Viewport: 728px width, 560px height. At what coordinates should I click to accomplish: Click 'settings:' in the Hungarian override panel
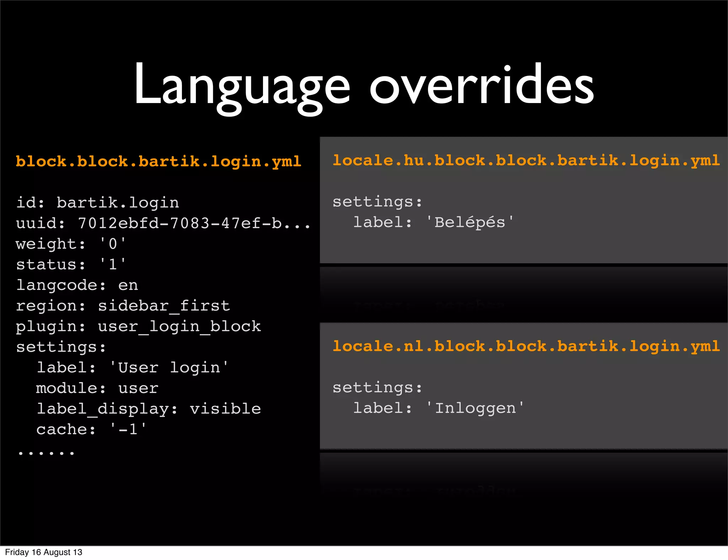tap(378, 202)
